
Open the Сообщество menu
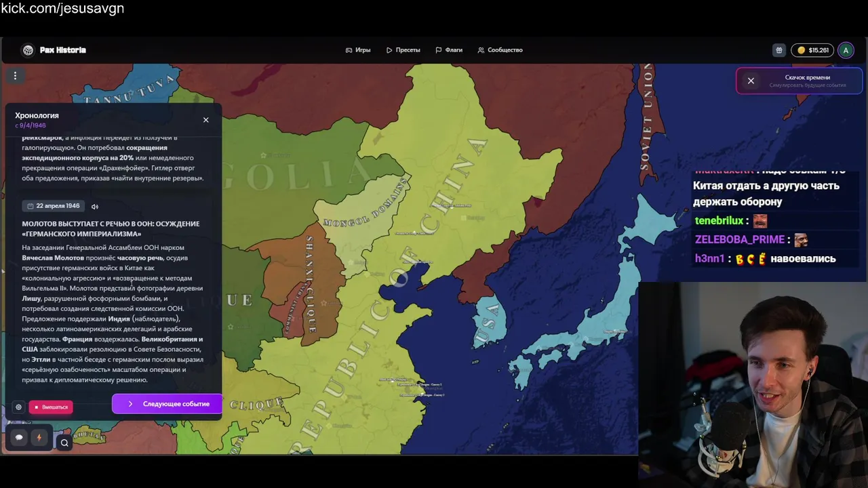(500, 50)
